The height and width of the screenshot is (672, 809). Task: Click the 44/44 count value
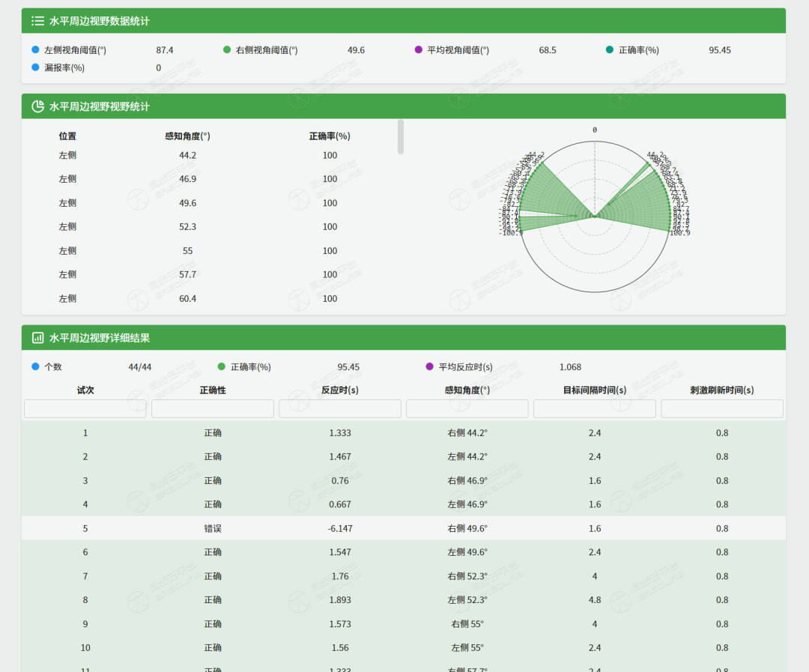coord(140,367)
